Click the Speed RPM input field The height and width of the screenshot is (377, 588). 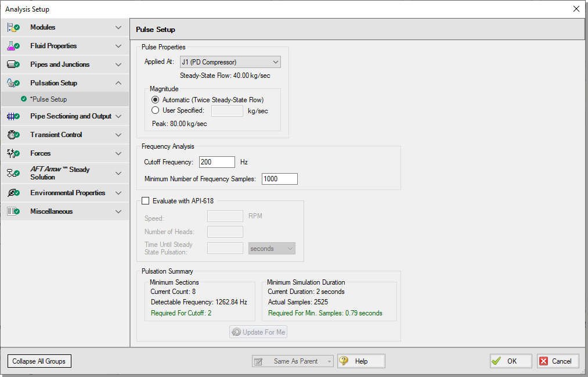225,216
